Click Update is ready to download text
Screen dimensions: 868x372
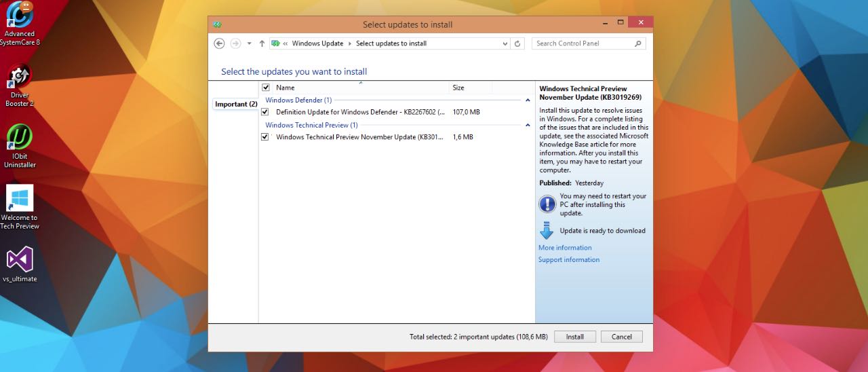pyautogui.click(x=603, y=231)
